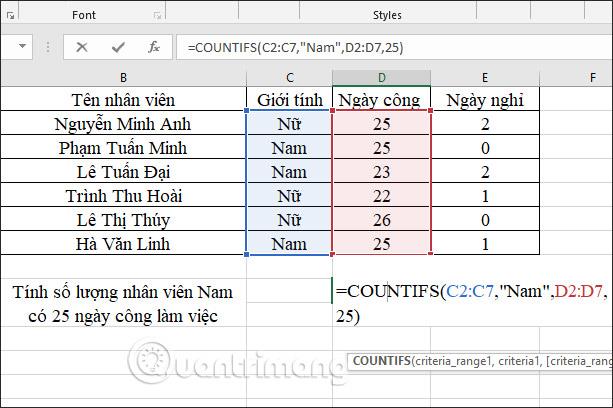Click gender cell for Trình Thu Hoài
The image size is (613, 408).
[289, 195]
